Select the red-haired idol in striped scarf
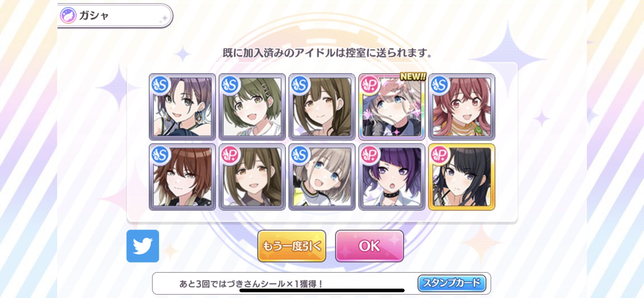 point(462,107)
